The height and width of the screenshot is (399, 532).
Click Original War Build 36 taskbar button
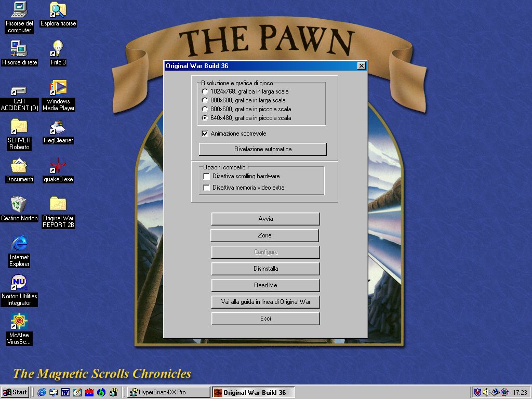tap(253, 393)
